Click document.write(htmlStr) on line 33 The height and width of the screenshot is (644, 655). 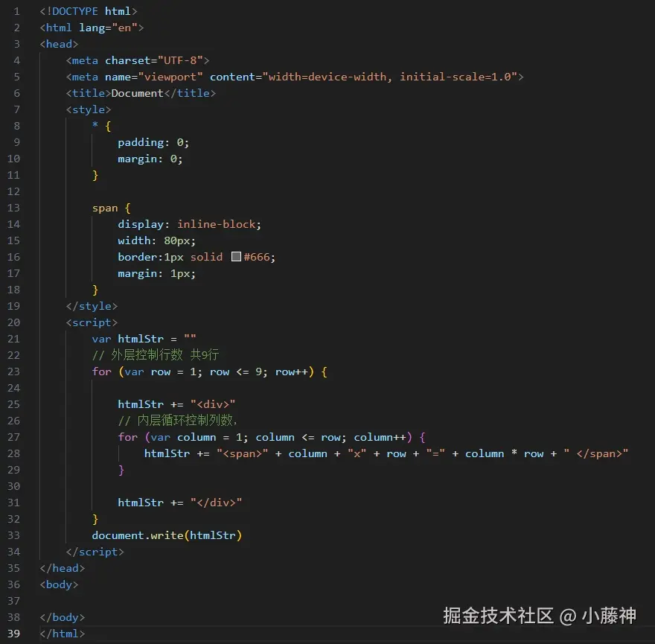coord(167,535)
